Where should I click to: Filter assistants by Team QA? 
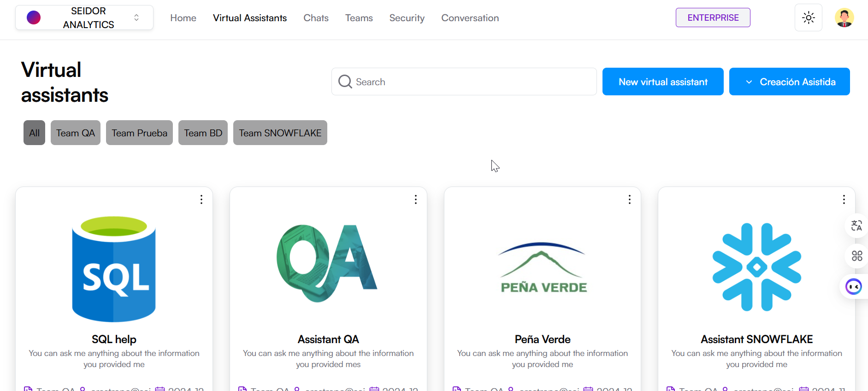(76, 133)
